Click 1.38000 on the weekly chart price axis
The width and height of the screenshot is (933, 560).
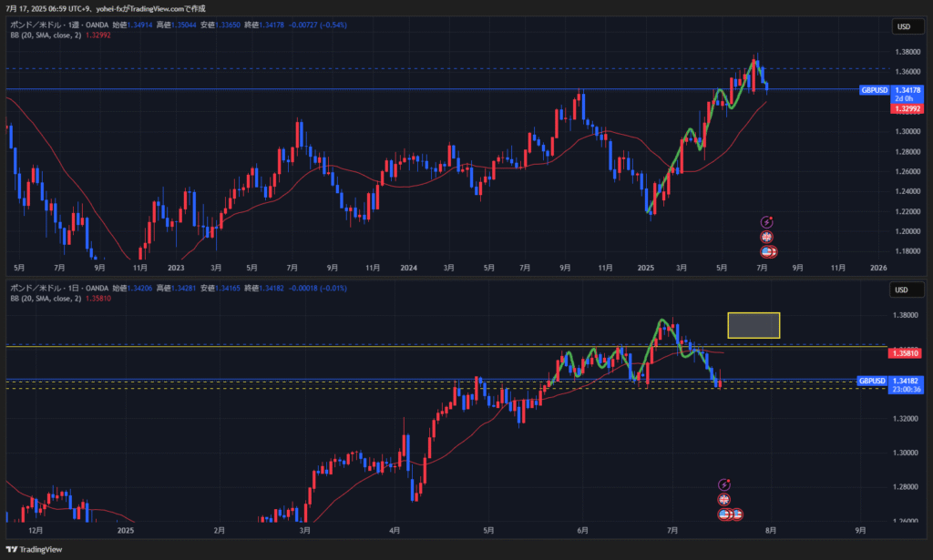pyautogui.click(x=907, y=52)
